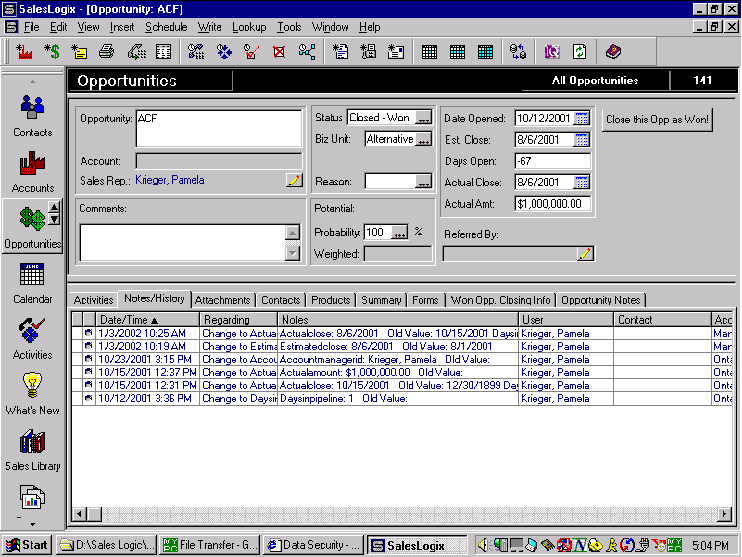Click the second calendar grid toolbar icon

pos(457,52)
